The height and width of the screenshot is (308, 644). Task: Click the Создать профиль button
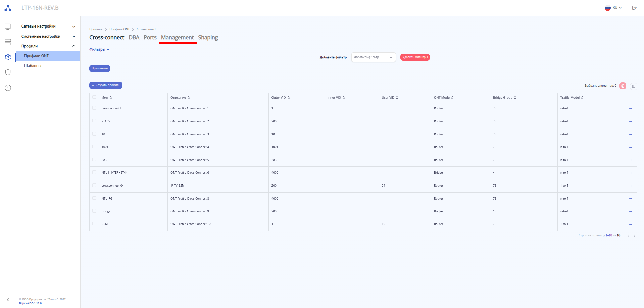(x=106, y=85)
